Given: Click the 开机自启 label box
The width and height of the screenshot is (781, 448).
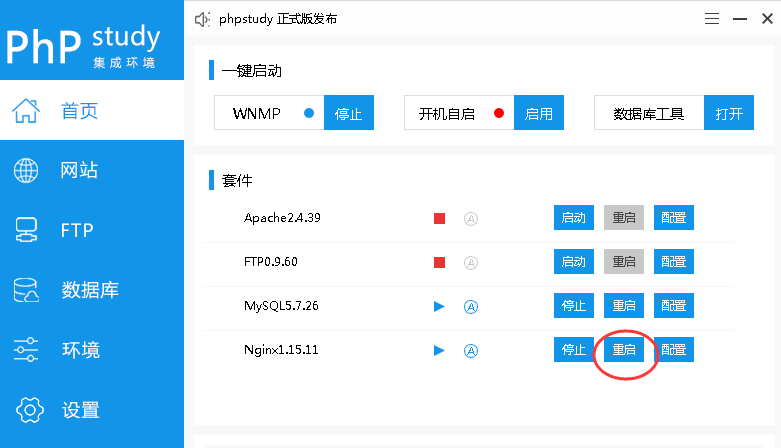Looking at the screenshot, I should [459, 113].
